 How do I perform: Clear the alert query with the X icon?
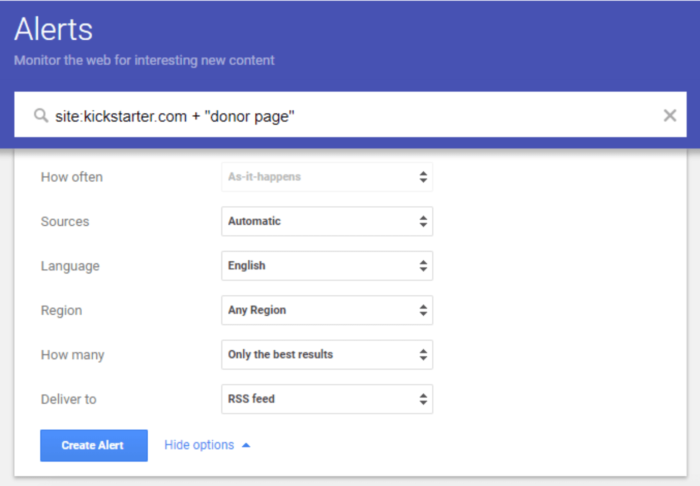(x=670, y=116)
